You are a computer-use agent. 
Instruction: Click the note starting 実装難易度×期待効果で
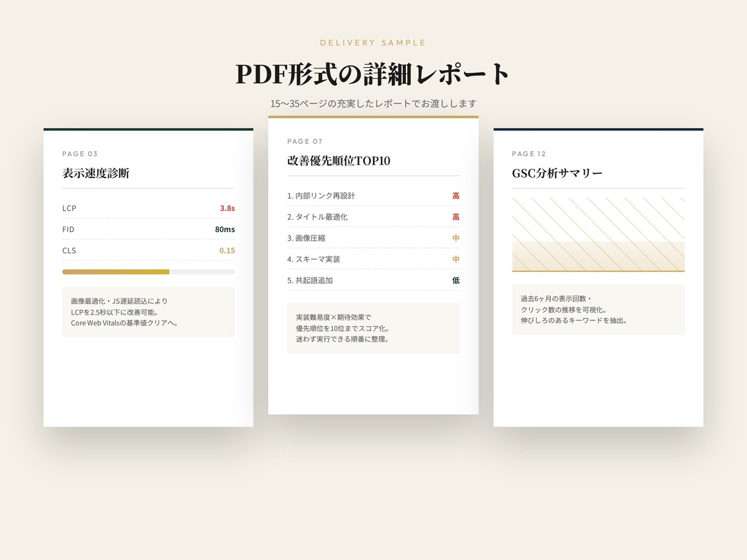pos(374,328)
